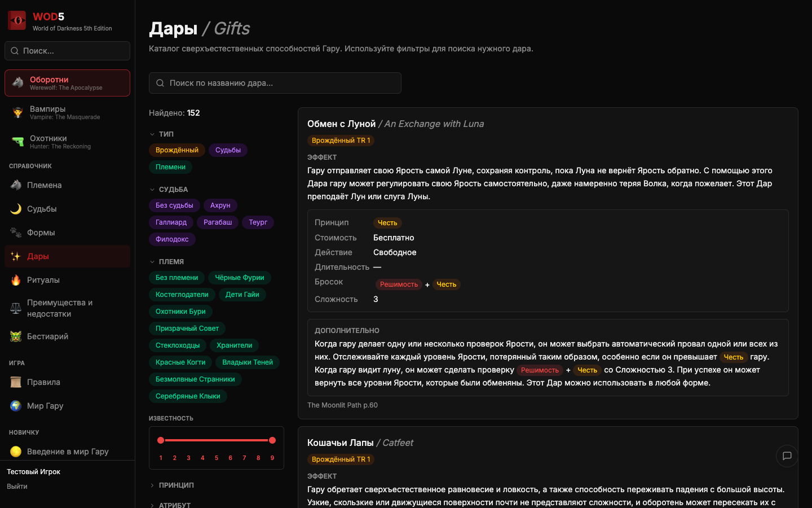Viewport: 812px width, 508px height.
Task: Open the chat bubble comment button
Action: [787, 456]
